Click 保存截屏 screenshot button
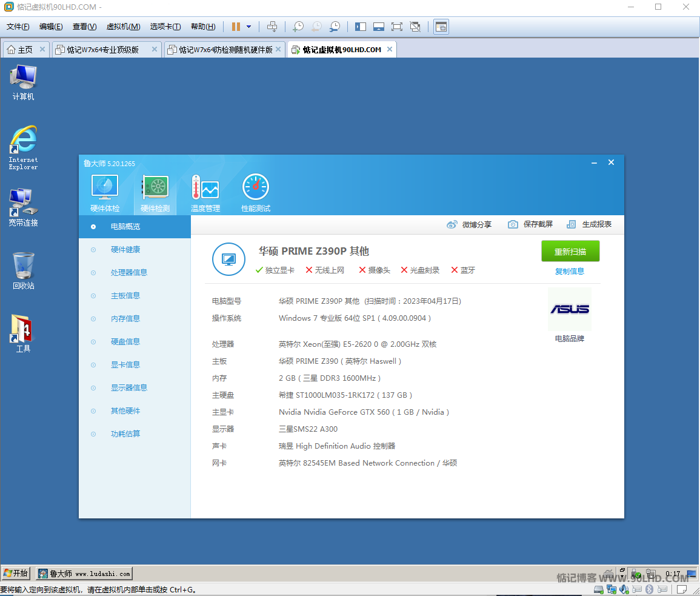 (x=530, y=224)
